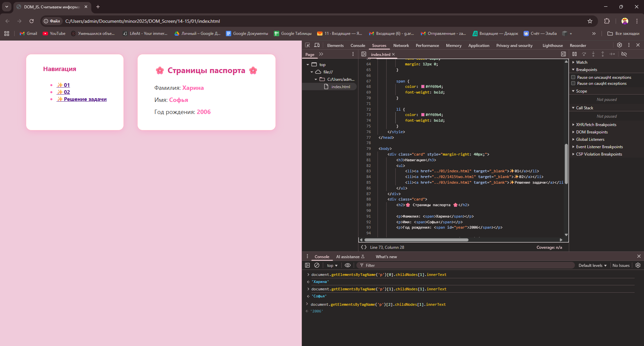Expand the XHR/fetch Breakpoints section
This screenshot has width=644, height=346.
click(596, 125)
